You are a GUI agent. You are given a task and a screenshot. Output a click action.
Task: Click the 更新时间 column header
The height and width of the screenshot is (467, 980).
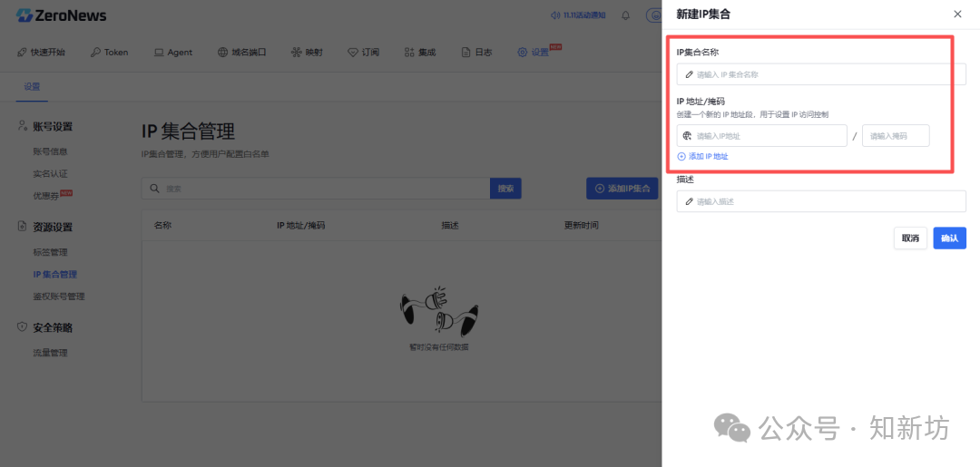pos(582,226)
